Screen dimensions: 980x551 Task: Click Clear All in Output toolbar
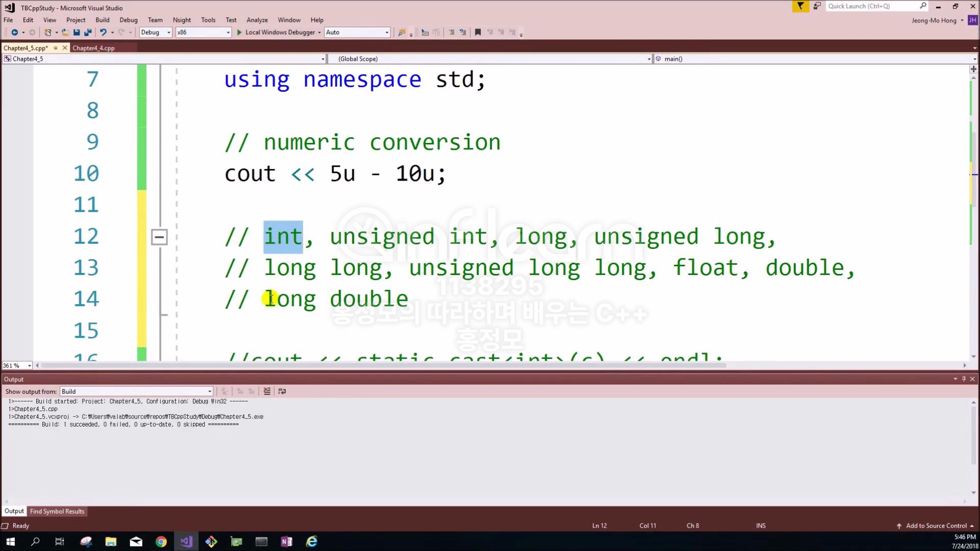(x=267, y=391)
